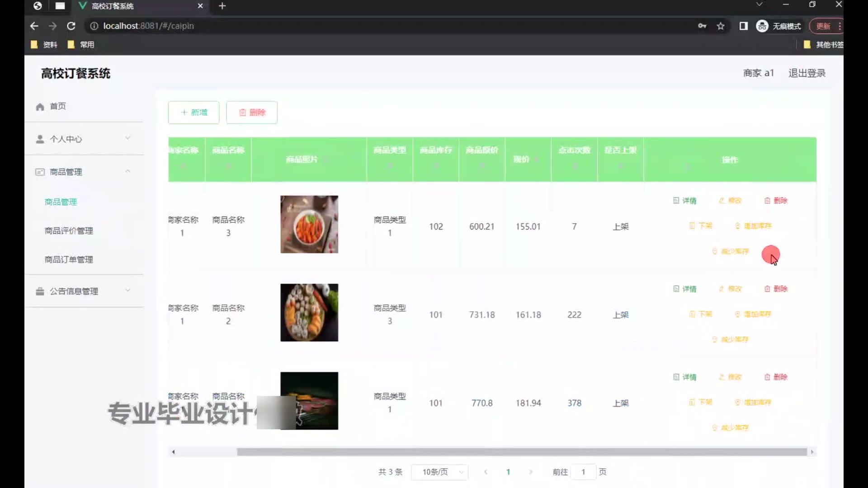Click 修改 icon in row with price 770.8
868x488 pixels.
[x=722, y=377]
